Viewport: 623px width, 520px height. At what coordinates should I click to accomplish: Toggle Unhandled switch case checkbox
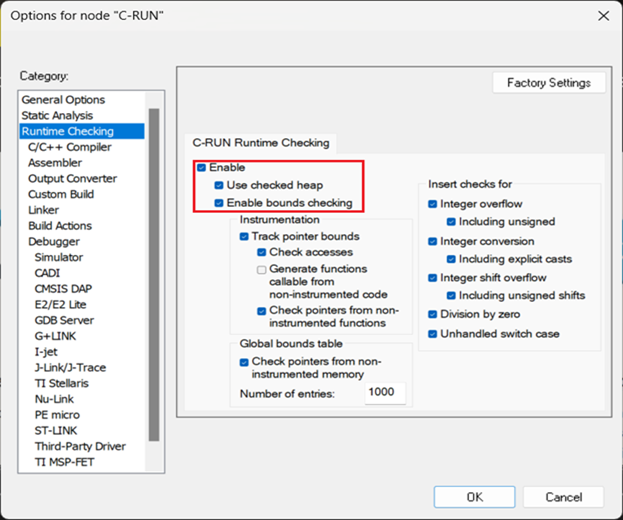(433, 333)
